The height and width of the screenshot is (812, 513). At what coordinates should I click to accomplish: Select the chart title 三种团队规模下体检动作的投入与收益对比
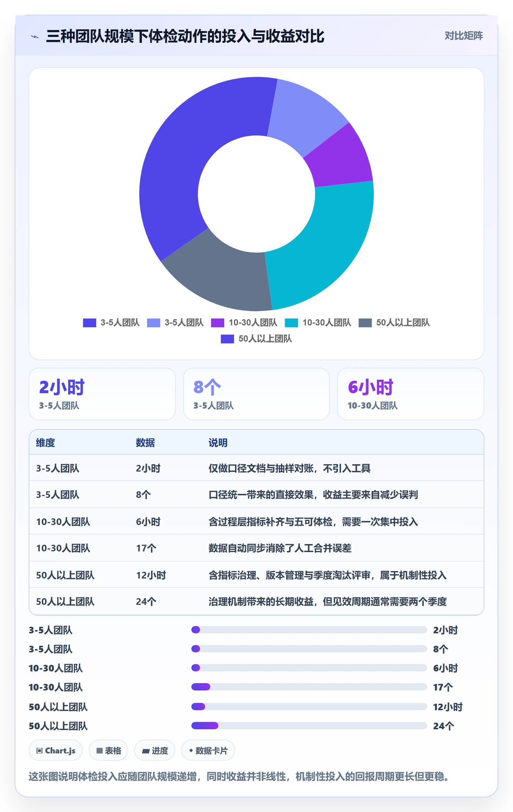[x=185, y=36]
